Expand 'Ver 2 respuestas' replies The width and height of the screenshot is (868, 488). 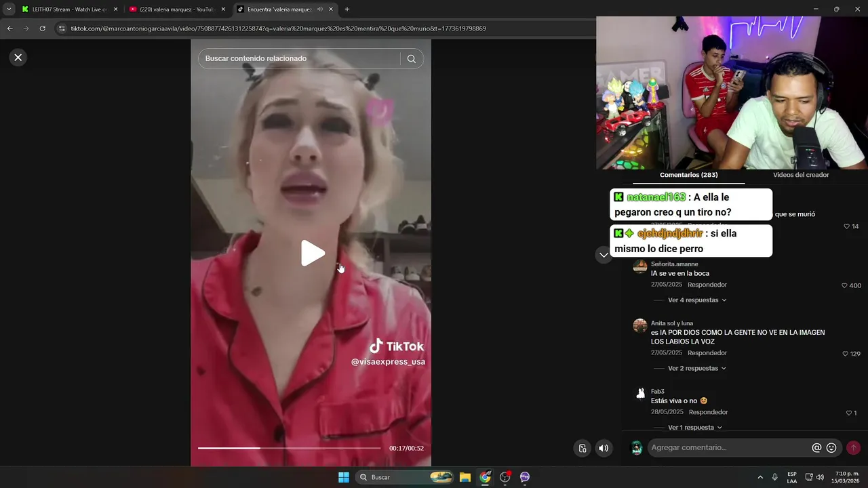(697, 369)
